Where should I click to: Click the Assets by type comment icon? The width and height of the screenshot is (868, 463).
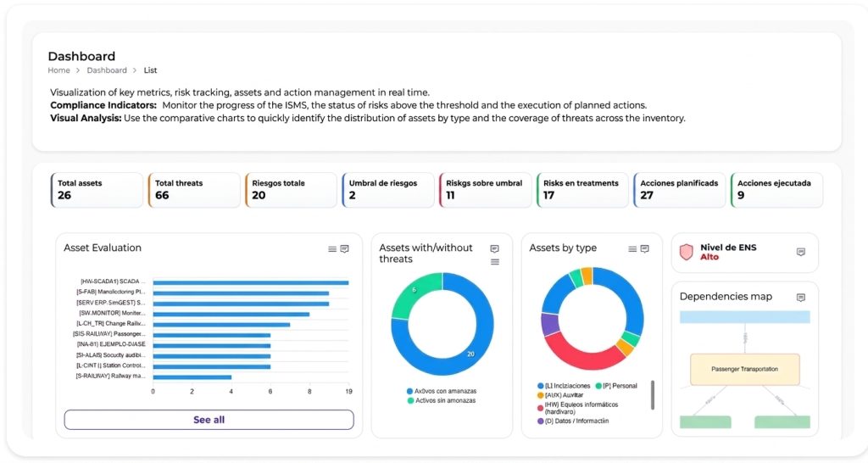tap(644, 249)
